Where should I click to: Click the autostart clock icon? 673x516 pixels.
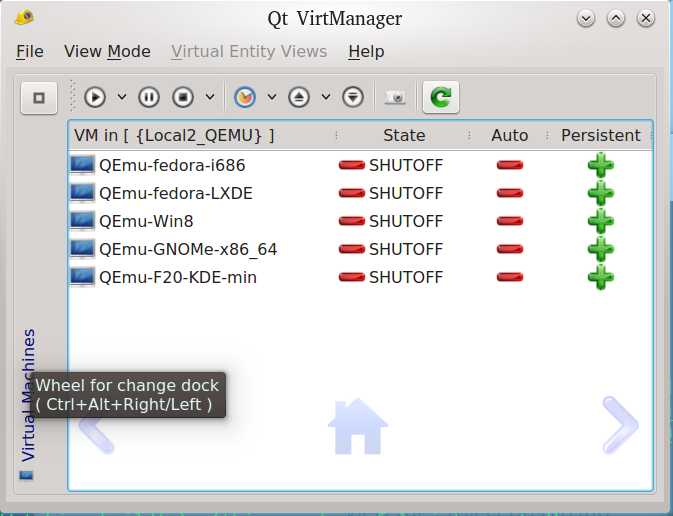click(245, 97)
